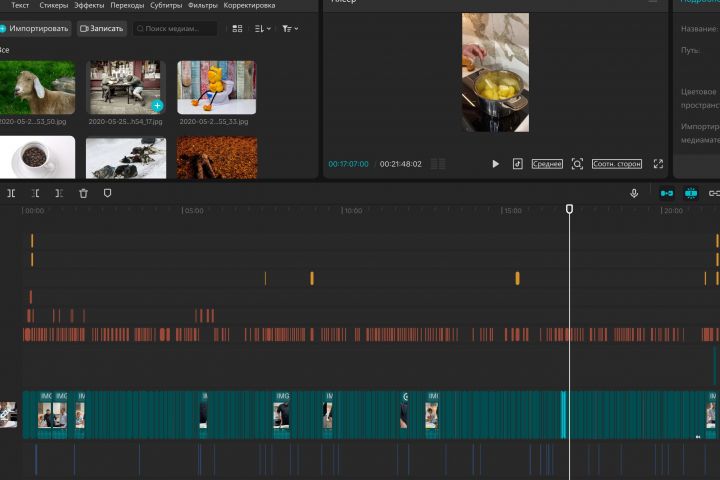Play the preview video

(495, 164)
